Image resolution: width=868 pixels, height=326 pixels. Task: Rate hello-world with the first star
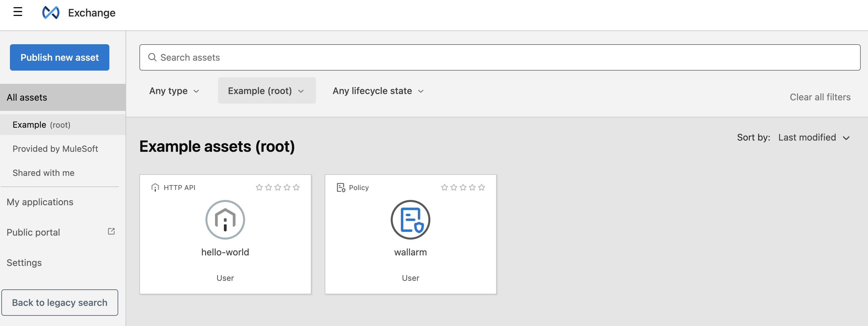point(259,187)
